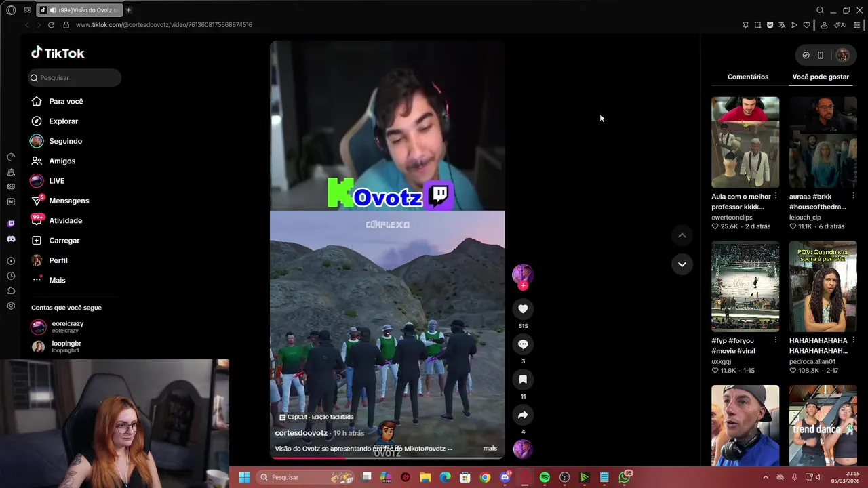The width and height of the screenshot is (868, 488).
Task: Open the Seguindo feed
Action: (x=56, y=141)
